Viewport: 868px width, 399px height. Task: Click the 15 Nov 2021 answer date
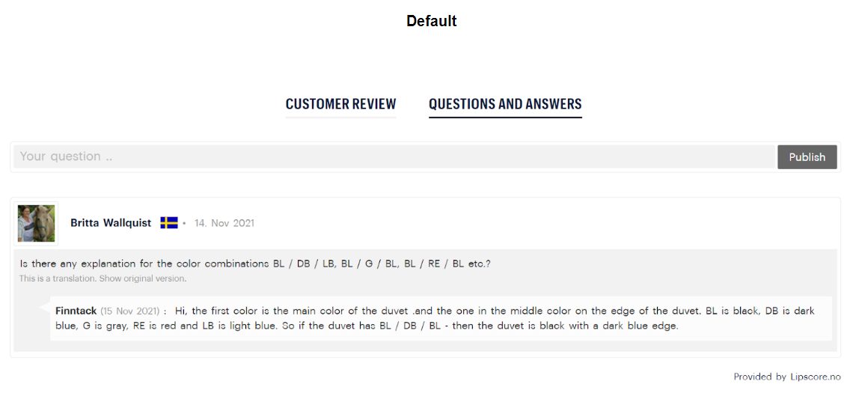pos(130,311)
